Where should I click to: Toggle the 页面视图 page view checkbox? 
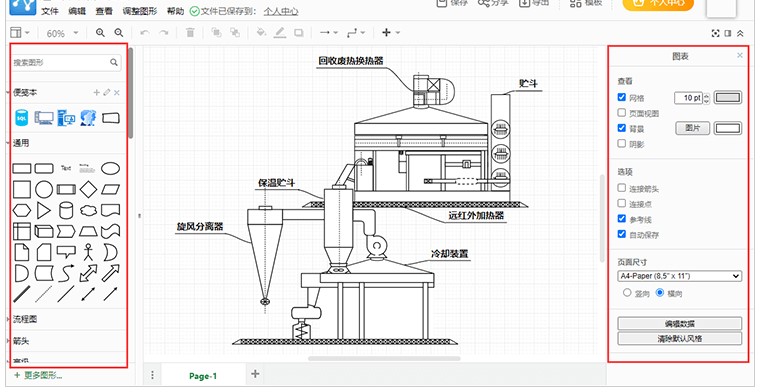[x=622, y=112]
